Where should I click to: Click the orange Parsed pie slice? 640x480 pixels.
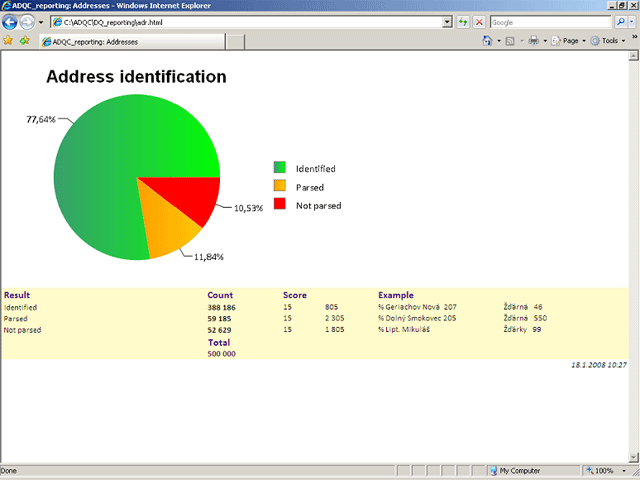click(x=168, y=229)
